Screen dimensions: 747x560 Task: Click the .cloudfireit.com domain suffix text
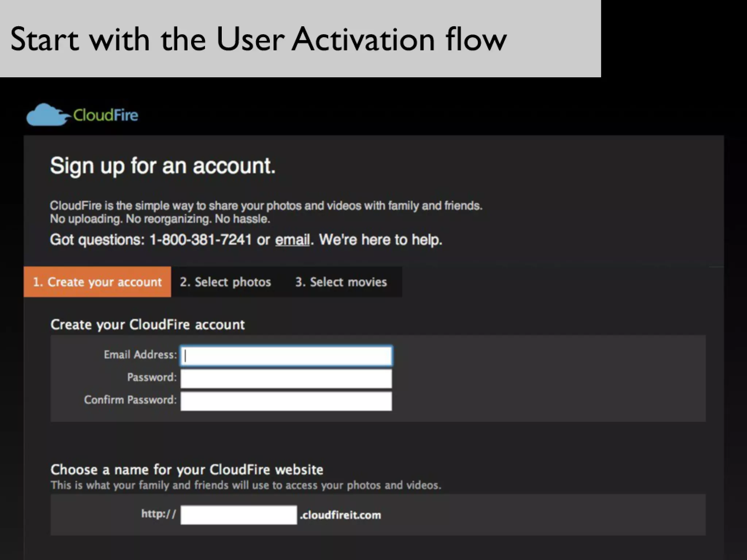click(x=340, y=515)
